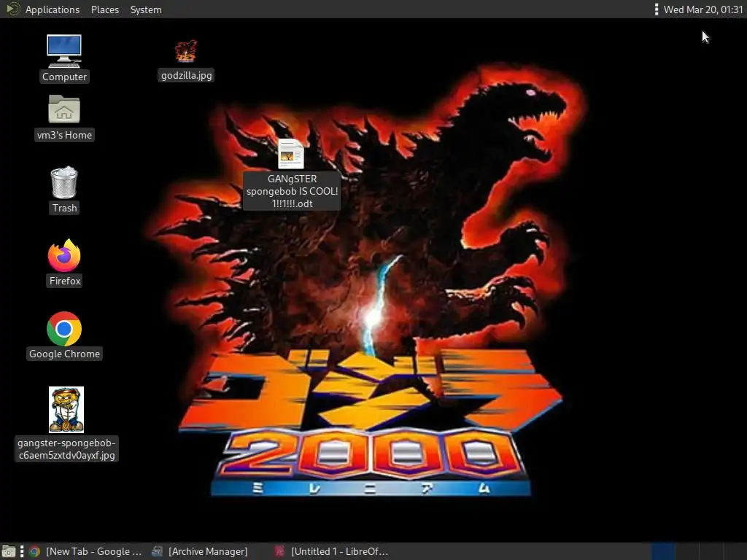Restore the Archive Manager window from the taskbar

click(x=200, y=551)
